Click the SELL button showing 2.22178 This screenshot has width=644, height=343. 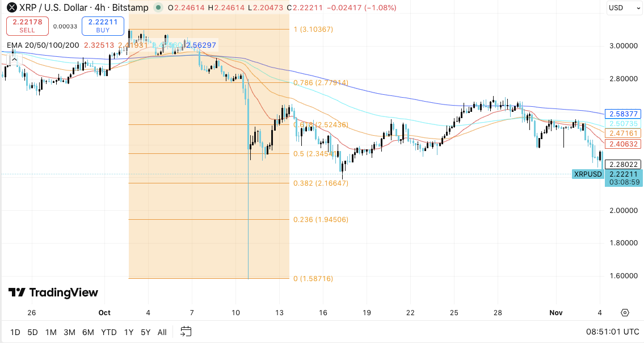coord(27,27)
